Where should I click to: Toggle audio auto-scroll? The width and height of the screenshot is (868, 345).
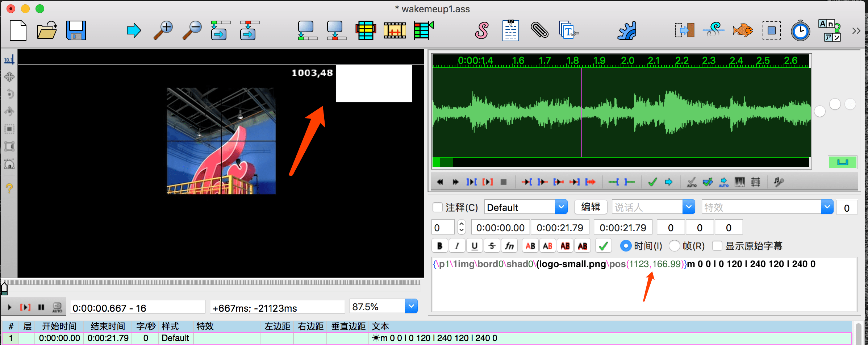[x=724, y=182]
